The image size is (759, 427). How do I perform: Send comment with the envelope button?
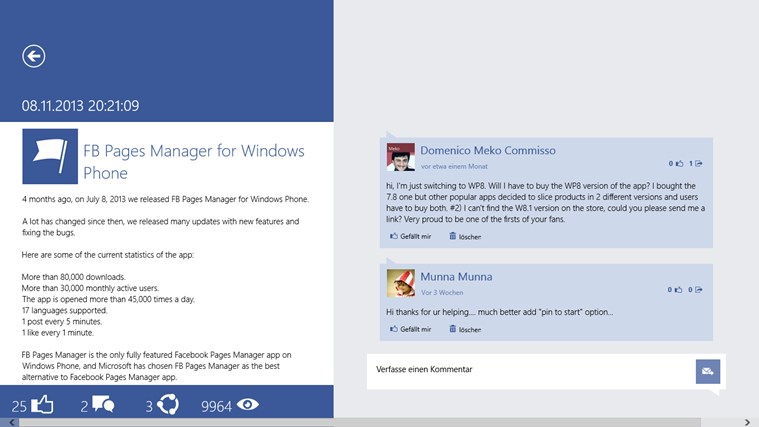tap(708, 371)
